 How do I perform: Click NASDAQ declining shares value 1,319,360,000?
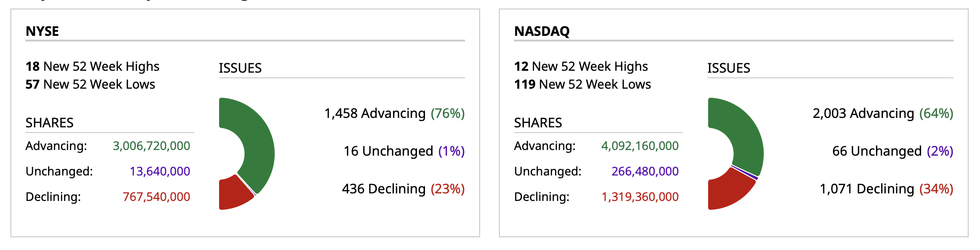click(640, 197)
